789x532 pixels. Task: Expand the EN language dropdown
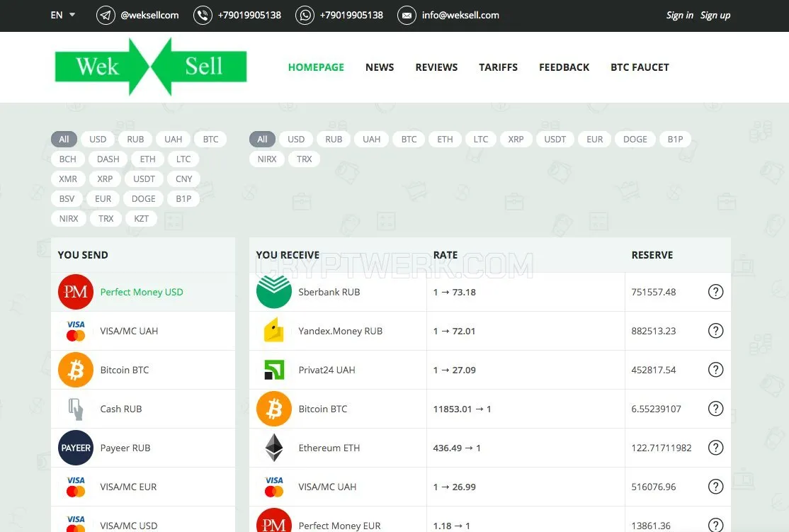coord(63,15)
